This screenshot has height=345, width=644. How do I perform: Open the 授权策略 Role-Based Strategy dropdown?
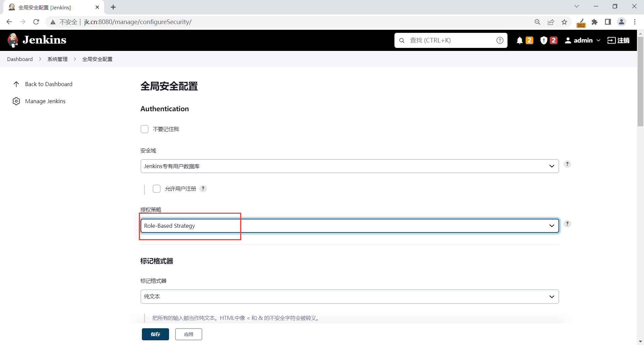coord(350,226)
